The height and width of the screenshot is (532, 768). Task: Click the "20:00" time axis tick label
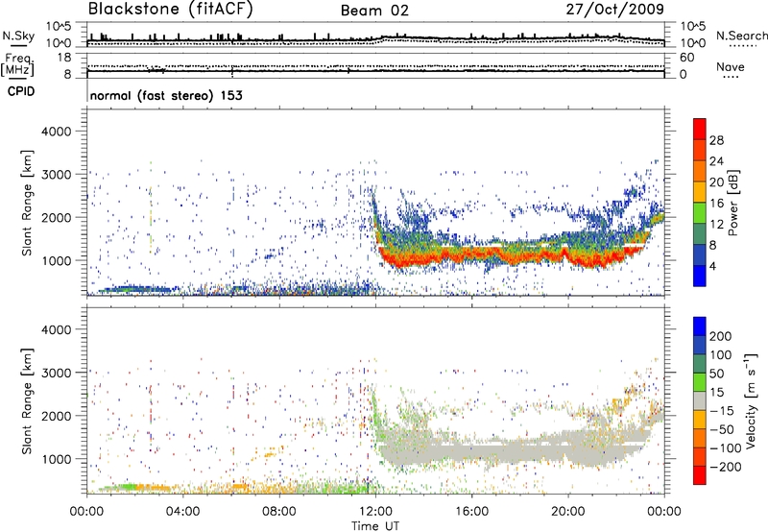tap(568, 512)
